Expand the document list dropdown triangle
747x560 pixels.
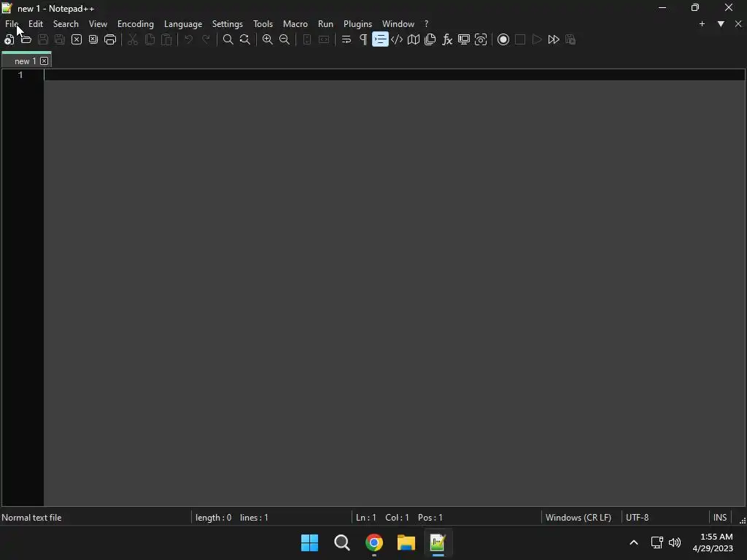(721, 24)
